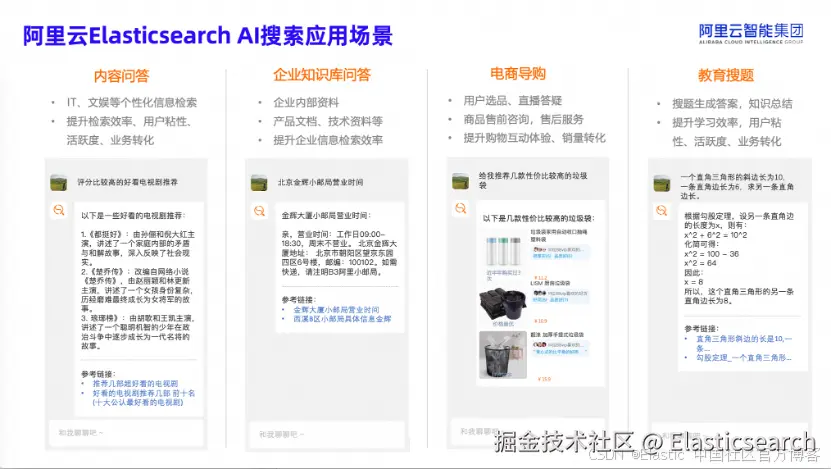The height and width of the screenshot is (470, 832).
Task: Select the roll garbage bags product thumbnail
Action: (504, 251)
